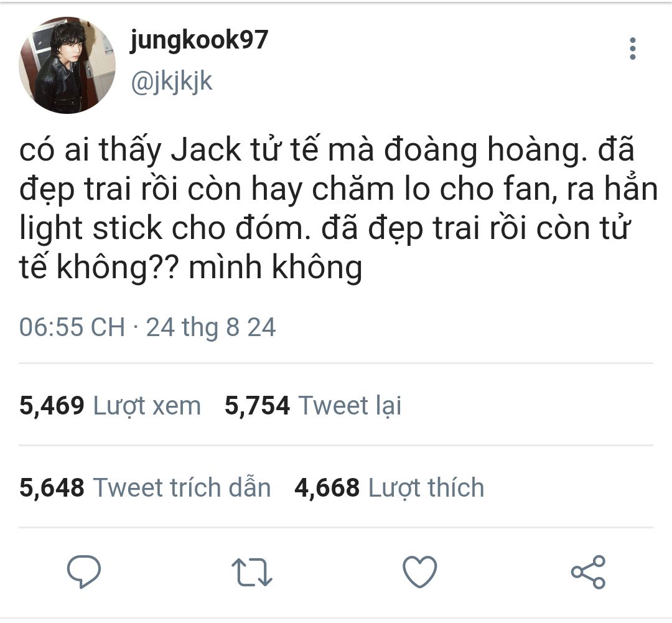
Task: Open the share icon menu
Action: (x=588, y=571)
